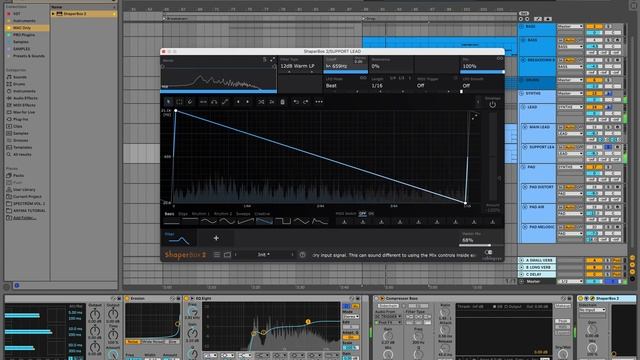Shift the wave left with left arrow icon
This screenshot has width=640, height=360.
[238, 102]
